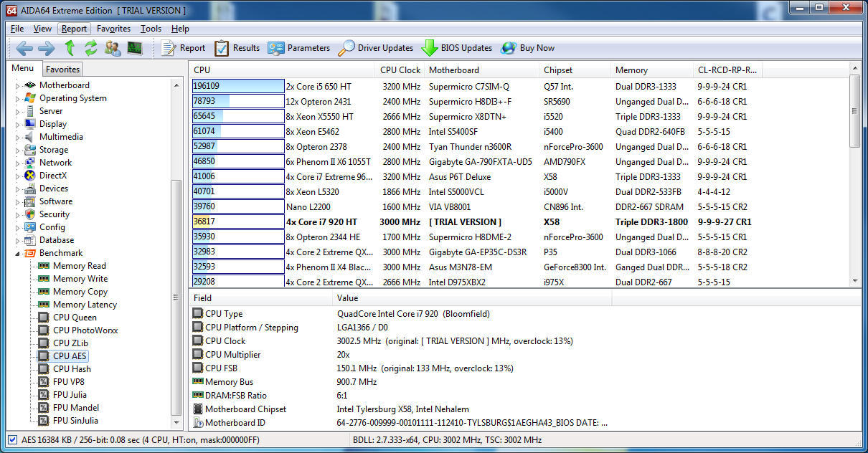Click the blue Back arrow toolbar icon
Screen dimensions: 868x453
[x=24, y=48]
